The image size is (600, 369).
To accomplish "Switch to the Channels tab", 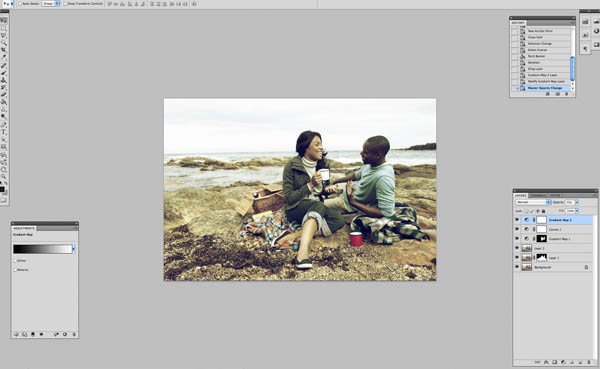I will 538,195.
